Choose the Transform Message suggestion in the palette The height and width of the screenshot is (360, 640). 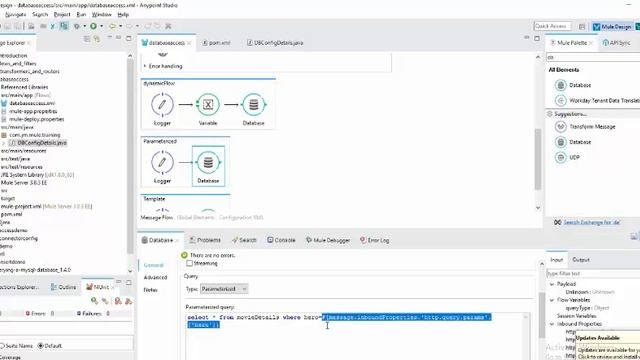pyautogui.click(x=585, y=127)
